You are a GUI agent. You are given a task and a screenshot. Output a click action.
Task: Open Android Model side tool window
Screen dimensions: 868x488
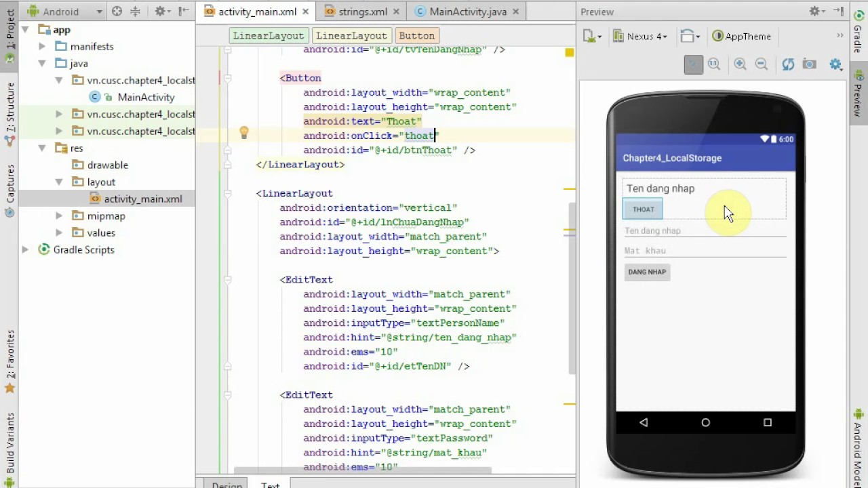coord(859,447)
